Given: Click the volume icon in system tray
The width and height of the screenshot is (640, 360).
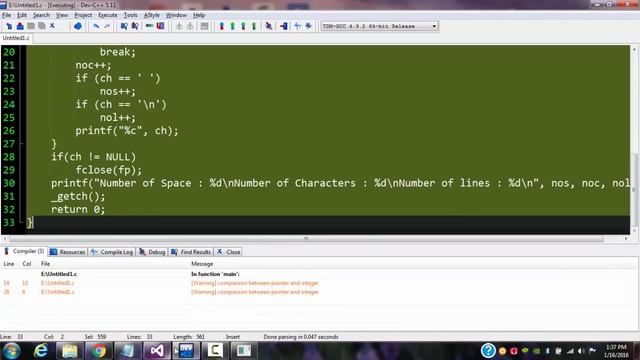Looking at the screenshot, I should [x=581, y=351].
